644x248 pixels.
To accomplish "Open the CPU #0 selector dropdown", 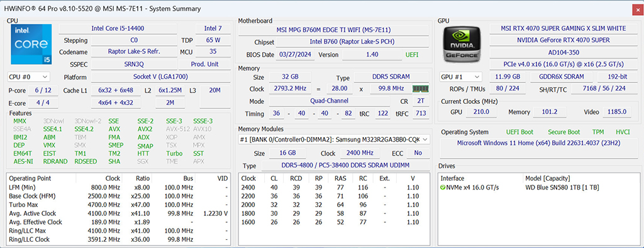I will pos(28,77).
